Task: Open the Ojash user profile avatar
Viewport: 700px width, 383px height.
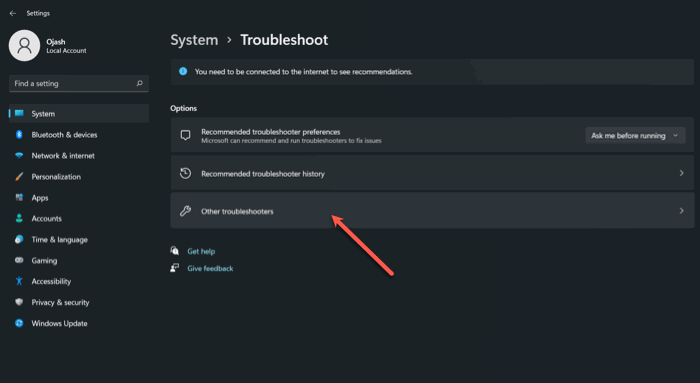Action: [24, 46]
